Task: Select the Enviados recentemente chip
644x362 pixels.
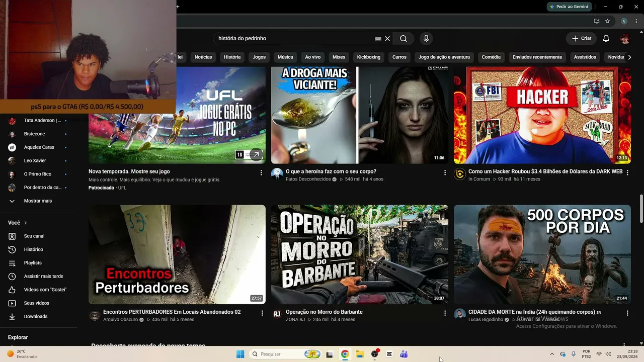Action: pyautogui.click(x=537, y=57)
